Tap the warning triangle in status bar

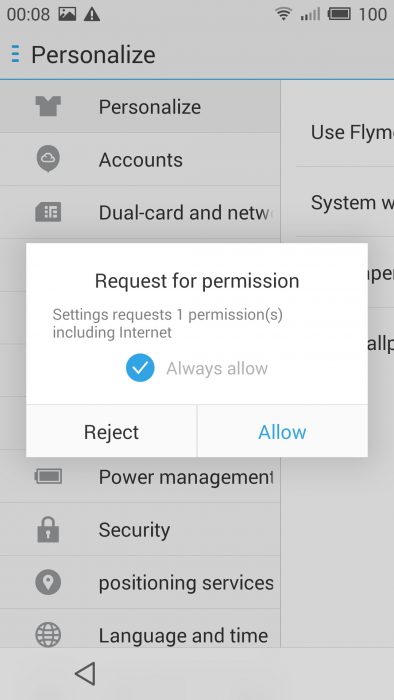[92, 15]
